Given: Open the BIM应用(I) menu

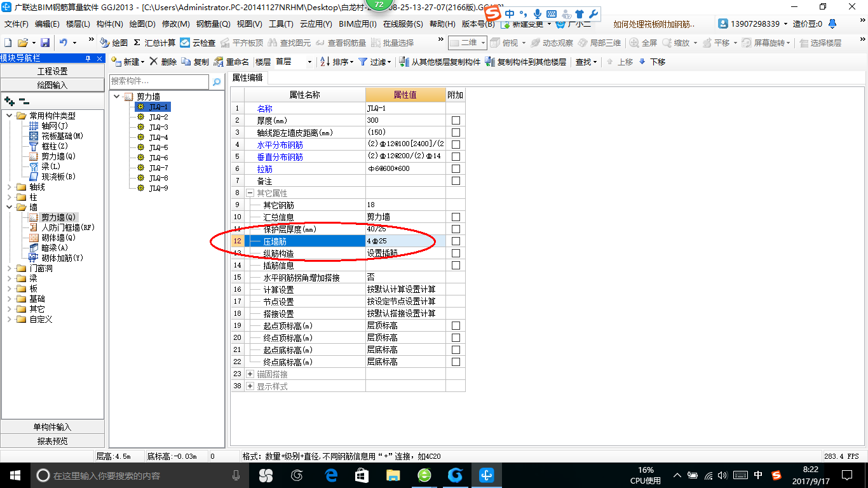Looking at the screenshot, I should (x=358, y=24).
